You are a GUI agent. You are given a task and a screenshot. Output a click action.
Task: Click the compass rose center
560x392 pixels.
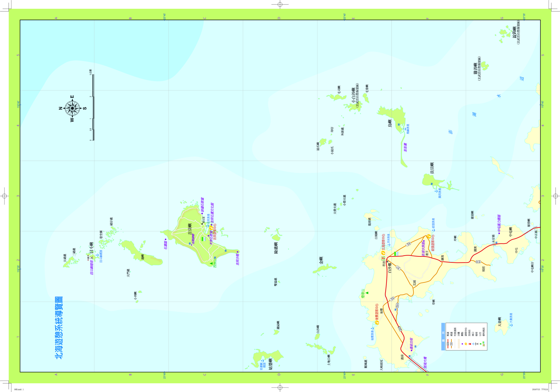click(x=73, y=108)
